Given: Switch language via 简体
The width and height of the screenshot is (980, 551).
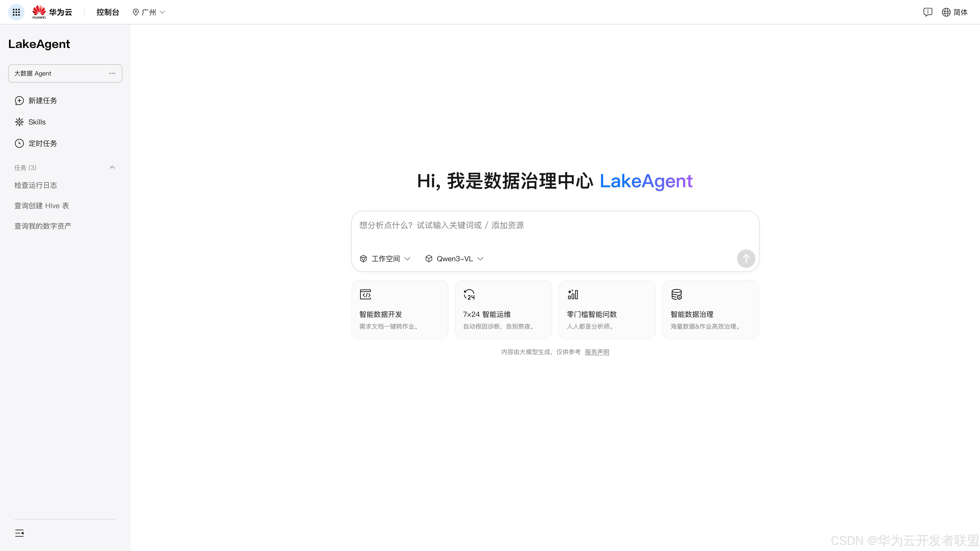Looking at the screenshot, I should coord(961,12).
